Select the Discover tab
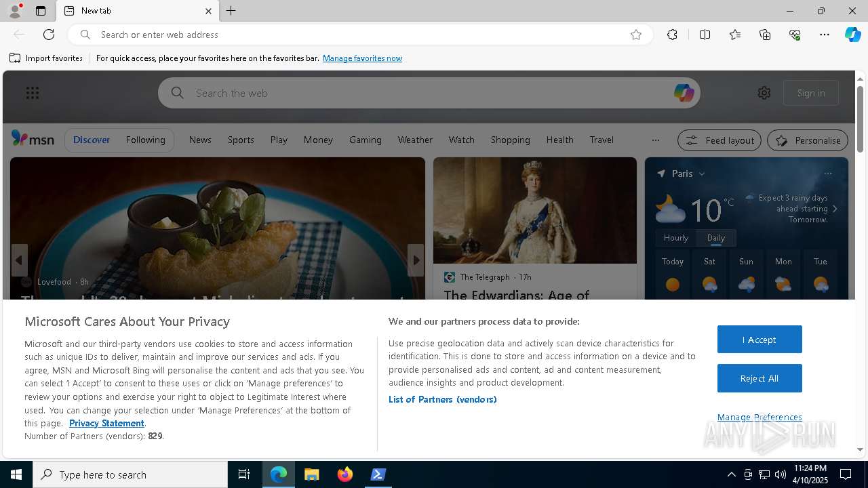868x488 pixels. click(92, 140)
